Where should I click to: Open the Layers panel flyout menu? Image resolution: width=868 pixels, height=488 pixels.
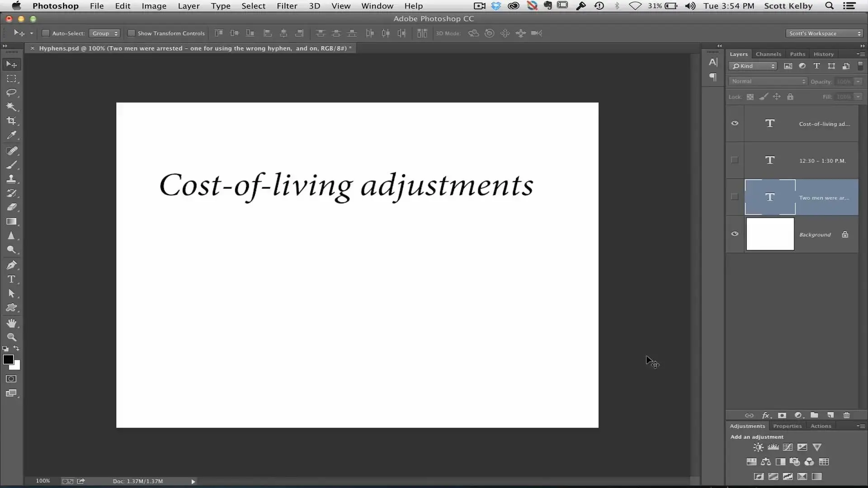click(861, 54)
